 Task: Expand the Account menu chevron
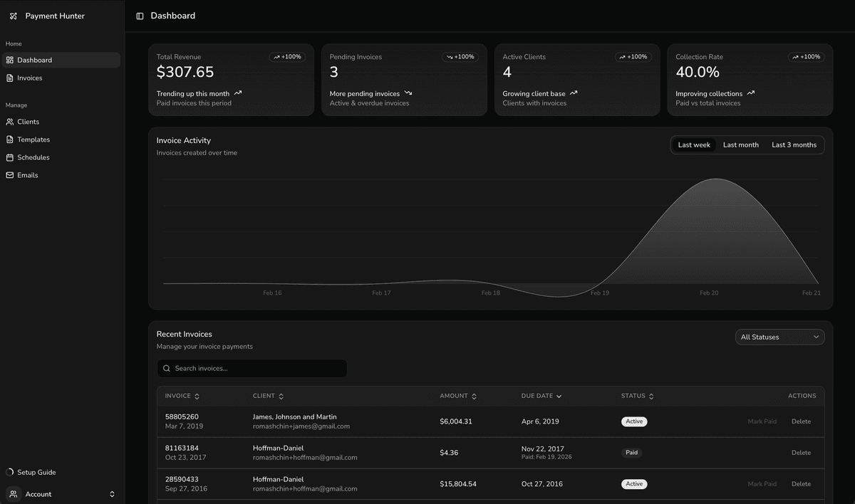pos(112,493)
